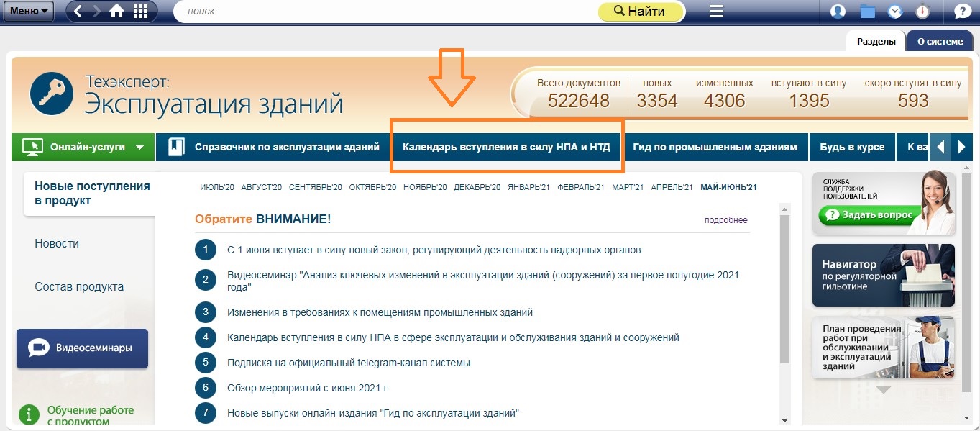Screen dimensions: 980x431
Task: Open Календарь вступления в силу НПА и НТД
Action: (506, 147)
